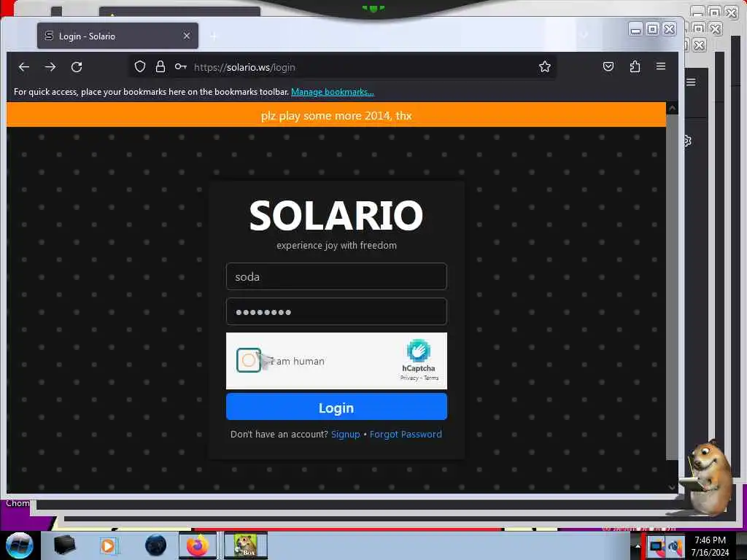Click the hCaptcha logo
Image resolution: width=747 pixels, height=560 pixels.
418,351
